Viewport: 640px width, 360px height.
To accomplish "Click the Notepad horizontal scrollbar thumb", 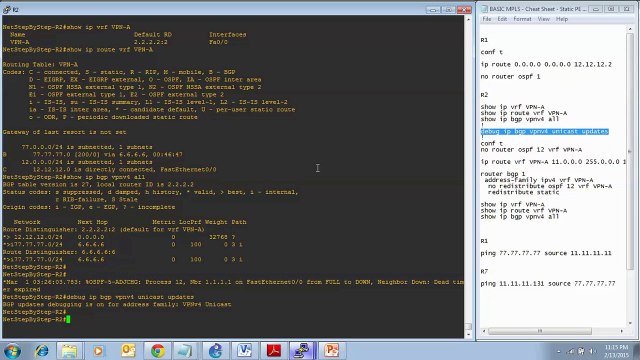I will point(540,331).
